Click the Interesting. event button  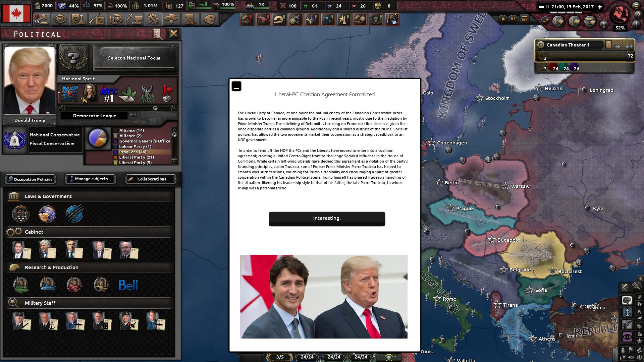pos(327,219)
